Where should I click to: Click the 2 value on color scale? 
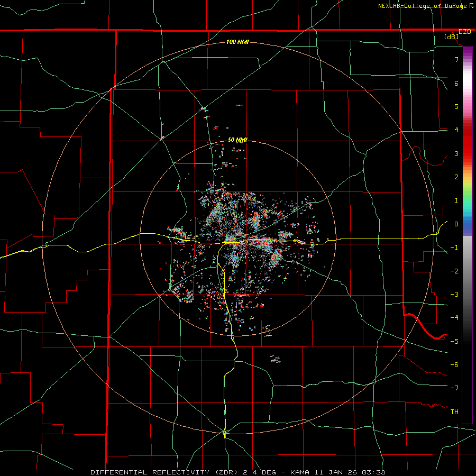(456, 177)
